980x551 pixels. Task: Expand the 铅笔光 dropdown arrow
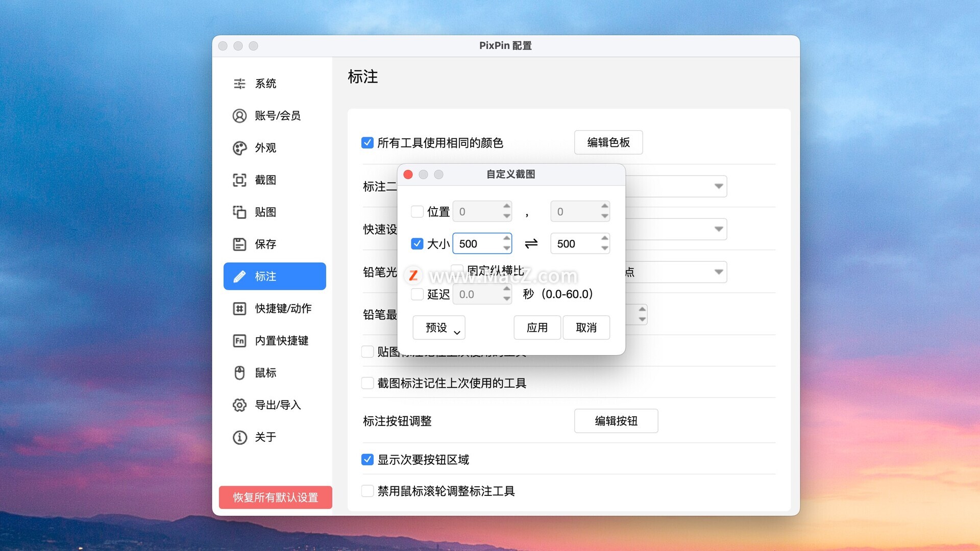718,272
